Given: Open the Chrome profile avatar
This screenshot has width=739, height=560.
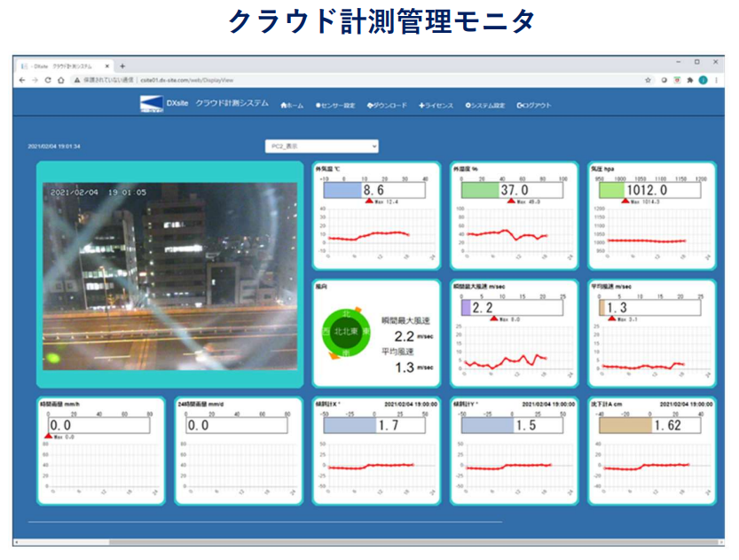Looking at the screenshot, I should (x=704, y=80).
